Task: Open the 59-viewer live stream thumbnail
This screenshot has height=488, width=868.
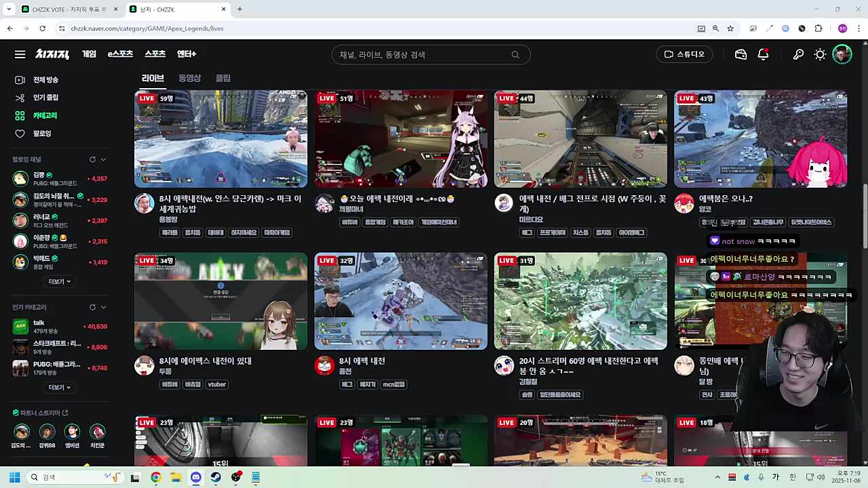Action: click(220, 139)
